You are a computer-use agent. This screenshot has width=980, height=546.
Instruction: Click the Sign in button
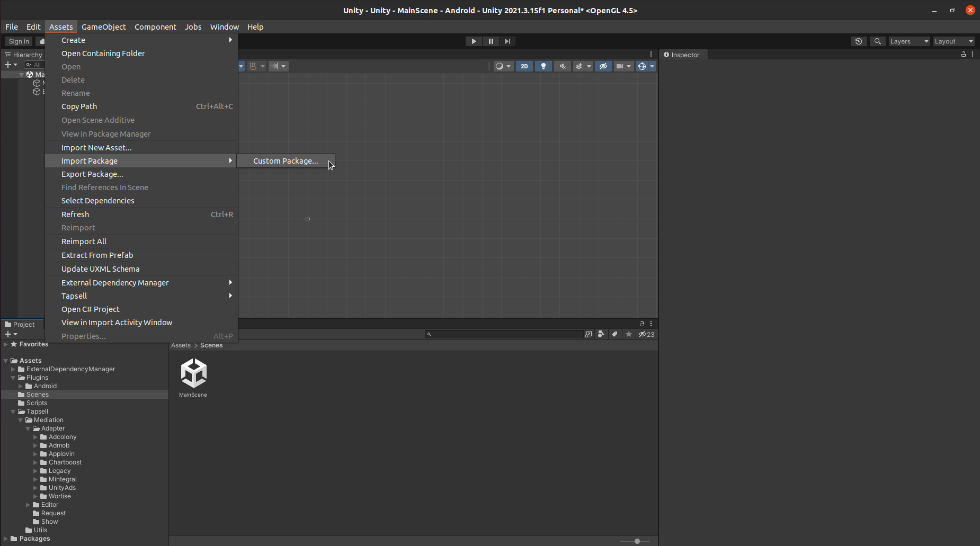click(x=19, y=41)
